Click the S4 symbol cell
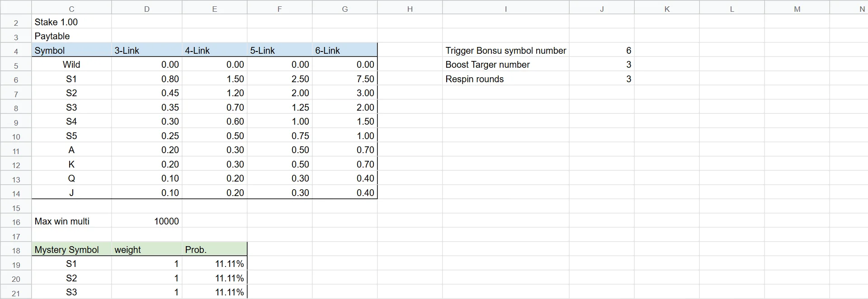 71,121
